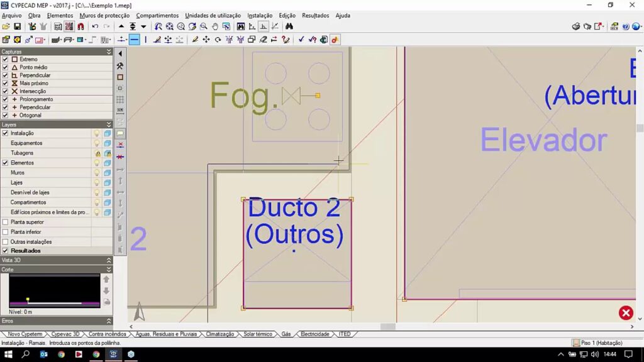Screen dimensions: 644x362
Task: Expand the Erros panel
Action: pos(109,321)
